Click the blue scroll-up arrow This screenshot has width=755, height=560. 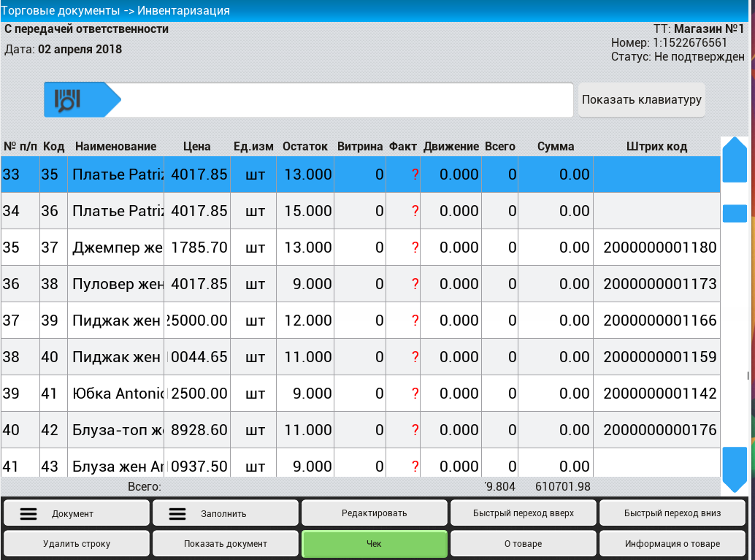(x=735, y=159)
